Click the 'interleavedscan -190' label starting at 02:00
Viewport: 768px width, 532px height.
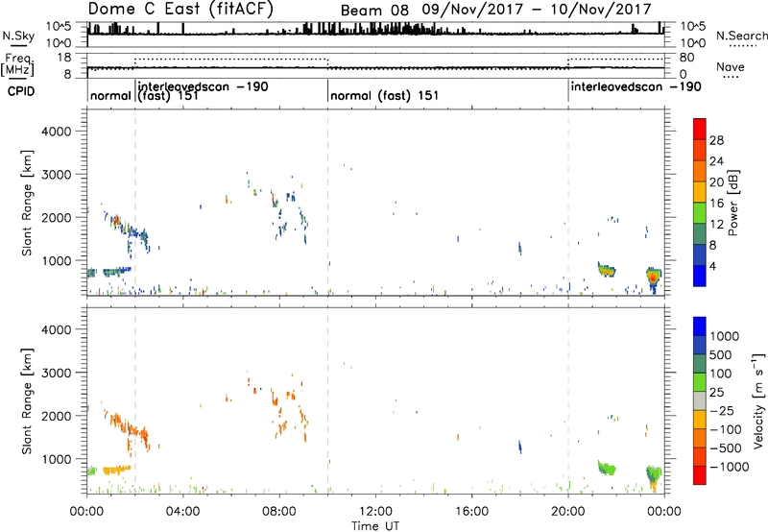(203, 87)
